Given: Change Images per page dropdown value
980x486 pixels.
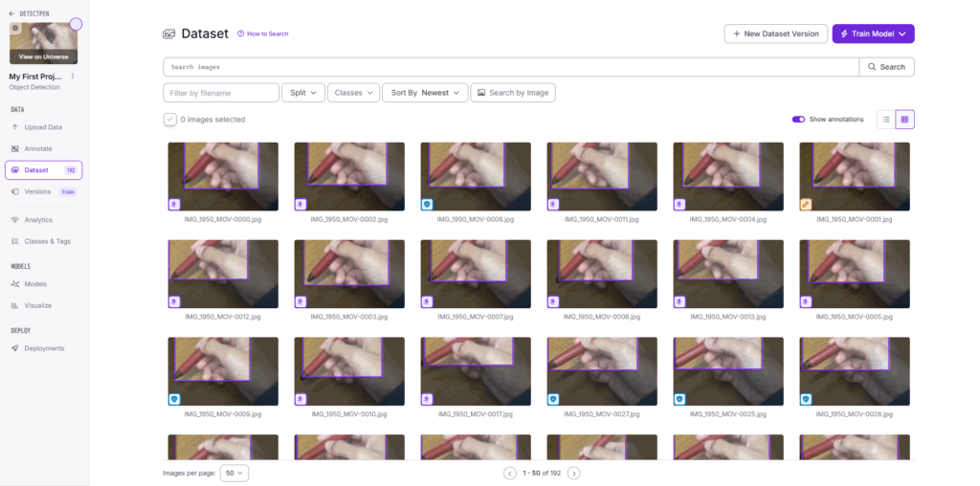Looking at the screenshot, I should pyautogui.click(x=234, y=473).
